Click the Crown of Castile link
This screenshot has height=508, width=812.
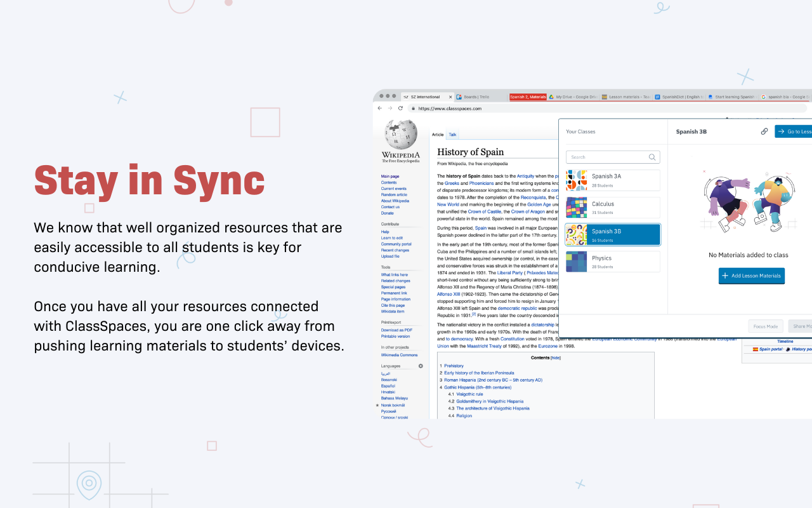click(485, 211)
